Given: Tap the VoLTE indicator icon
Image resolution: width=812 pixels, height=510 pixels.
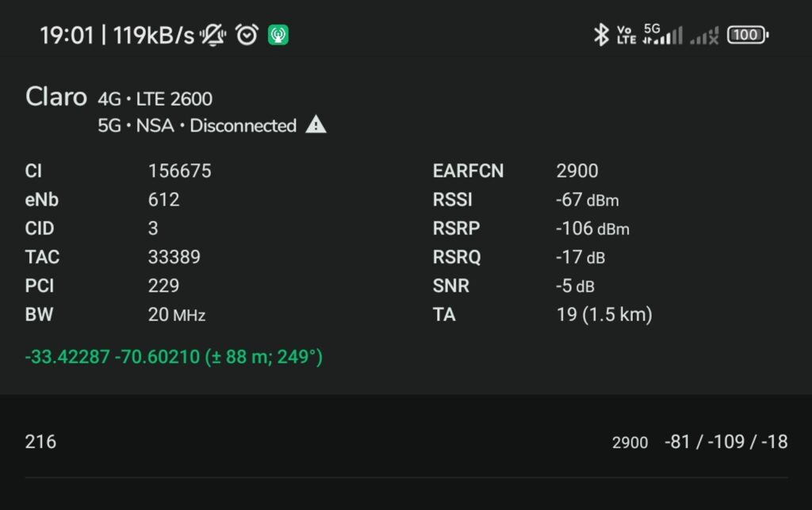Looking at the screenshot, I should [x=626, y=35].
